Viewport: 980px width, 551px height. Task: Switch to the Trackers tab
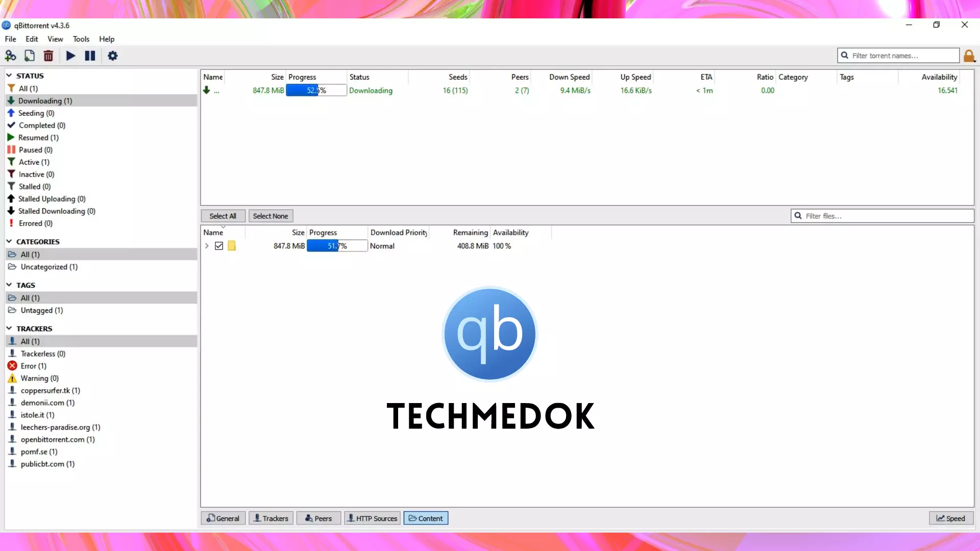tap(271, 518)
